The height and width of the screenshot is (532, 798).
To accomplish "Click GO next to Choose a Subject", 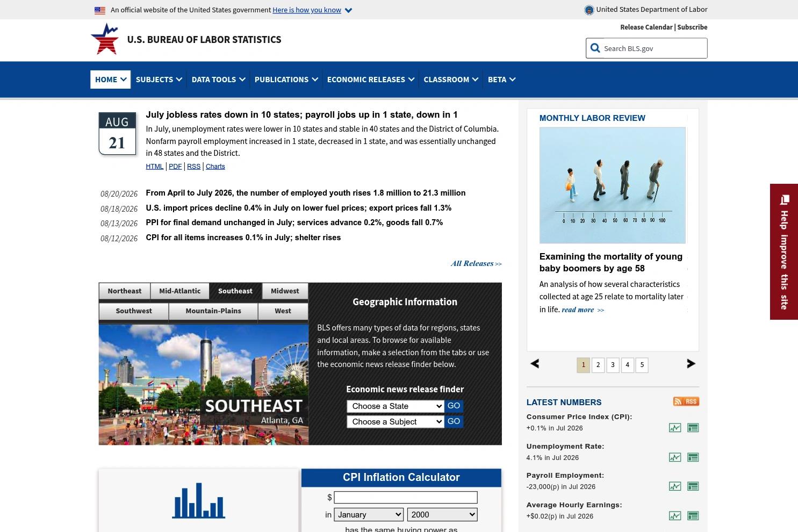I will pyautogui.click(x=454, y=422).
